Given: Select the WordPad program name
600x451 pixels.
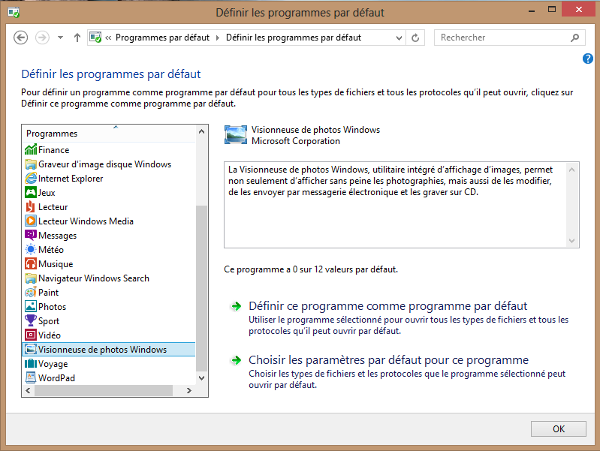Looking at the screenshot, I should click(x=57, y=378).
